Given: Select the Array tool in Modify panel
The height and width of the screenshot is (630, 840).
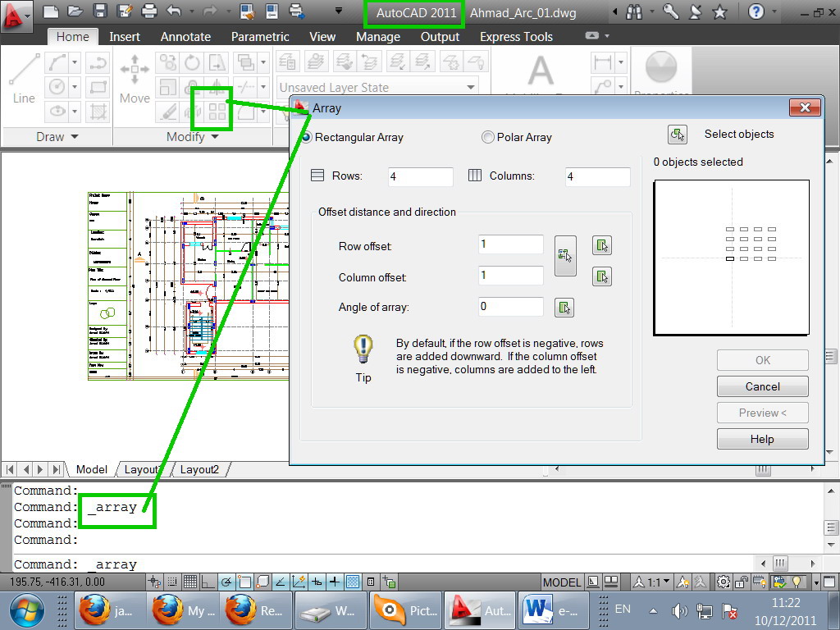Looking at the screenshot, I should pos(217,112).
